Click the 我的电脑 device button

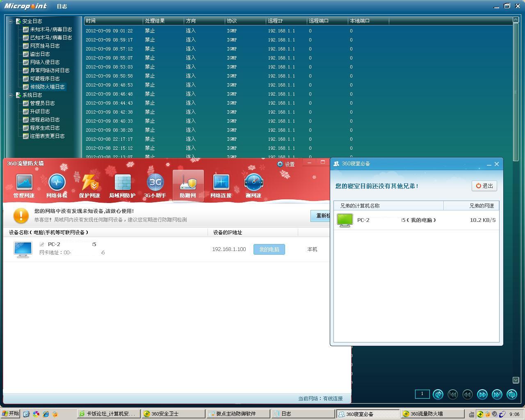[269, 249]
